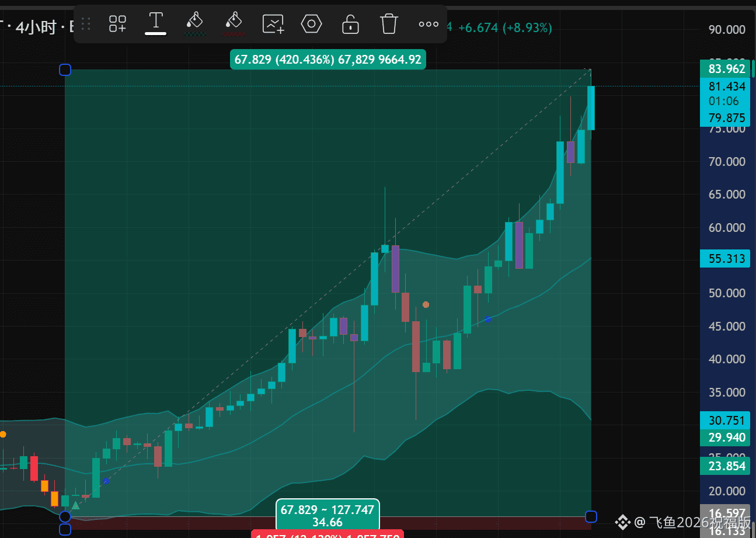Open the three-dot more options menu

click(x=428, y=24)
